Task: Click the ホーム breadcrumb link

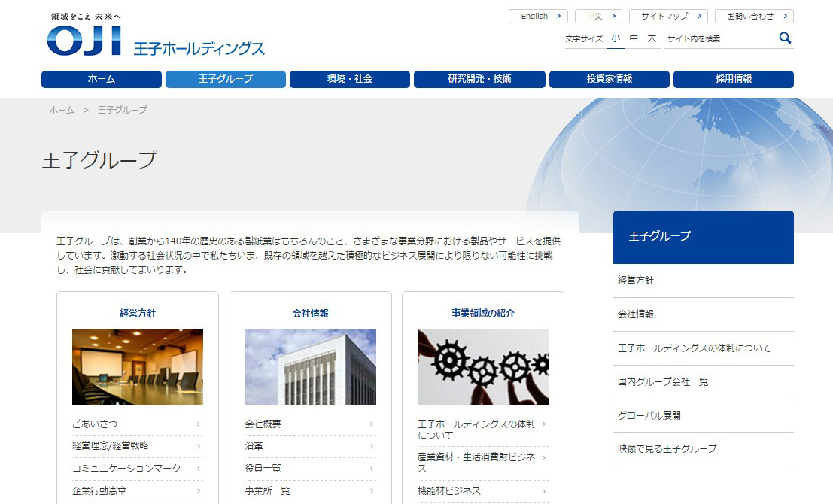Action: point(62,110)
